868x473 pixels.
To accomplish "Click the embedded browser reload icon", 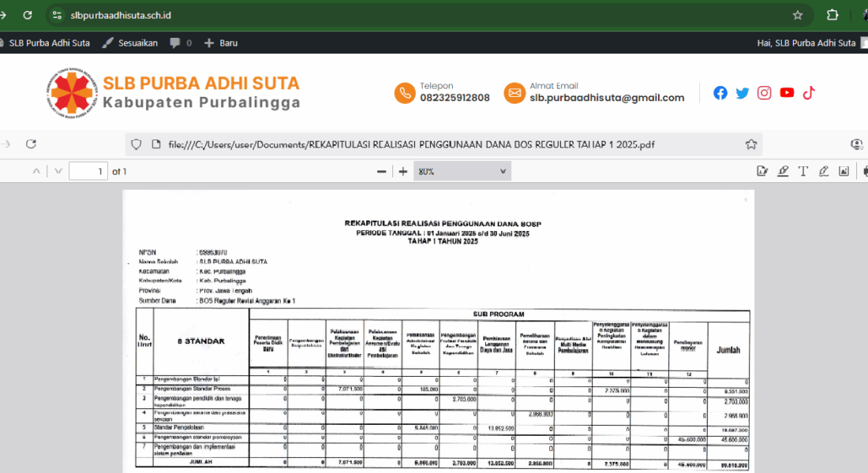I will 31,143.
